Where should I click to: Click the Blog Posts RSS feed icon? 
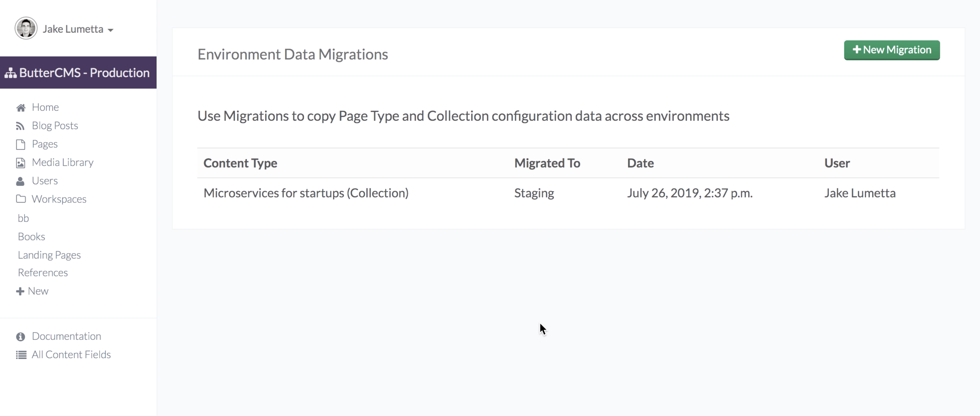20,126
